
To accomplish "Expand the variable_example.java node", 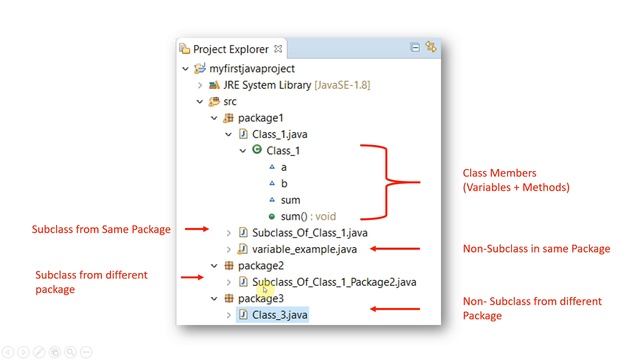I will coord(229,249).
